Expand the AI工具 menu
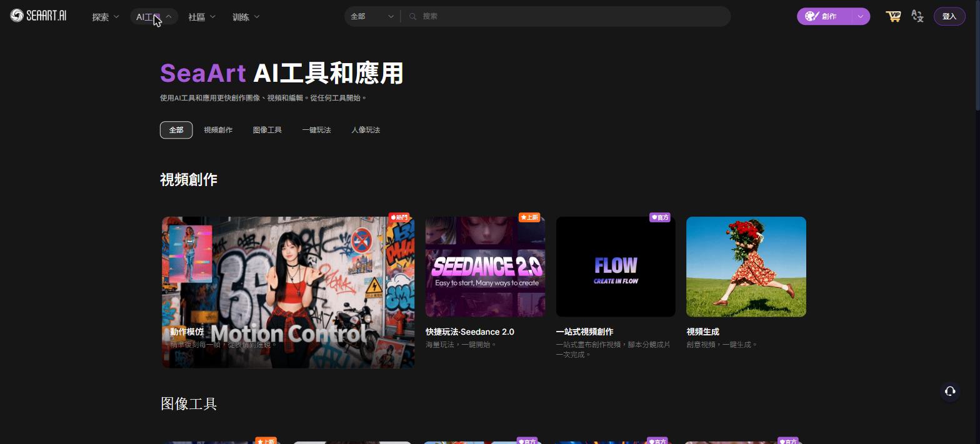980x444 pixels. pos(154,17)
